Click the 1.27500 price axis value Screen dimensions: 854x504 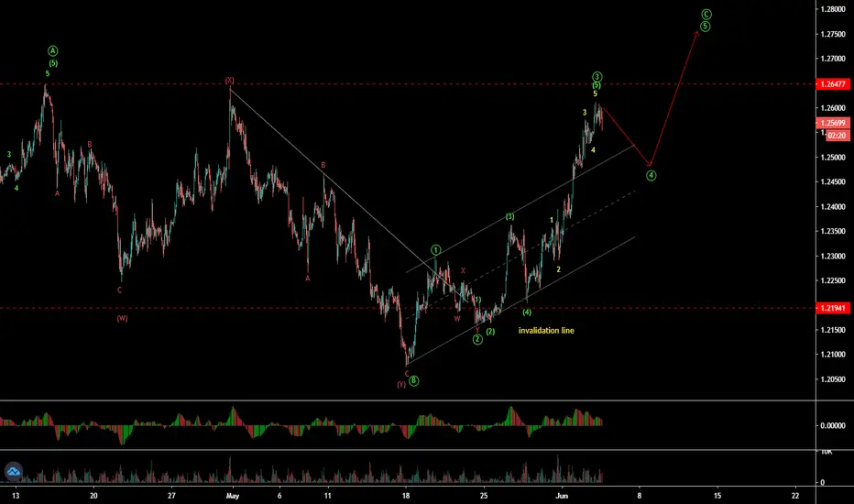[833, 34]
